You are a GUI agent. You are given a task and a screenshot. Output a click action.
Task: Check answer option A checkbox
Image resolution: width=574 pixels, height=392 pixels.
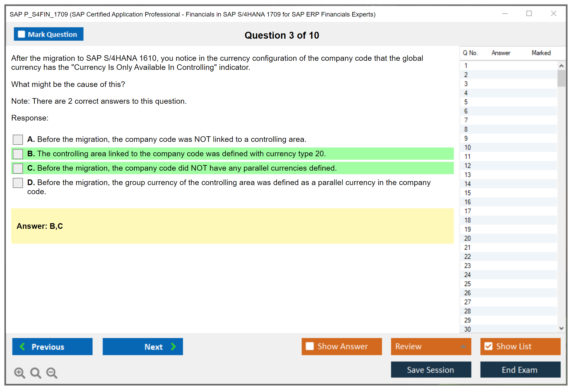click(18, 139)
